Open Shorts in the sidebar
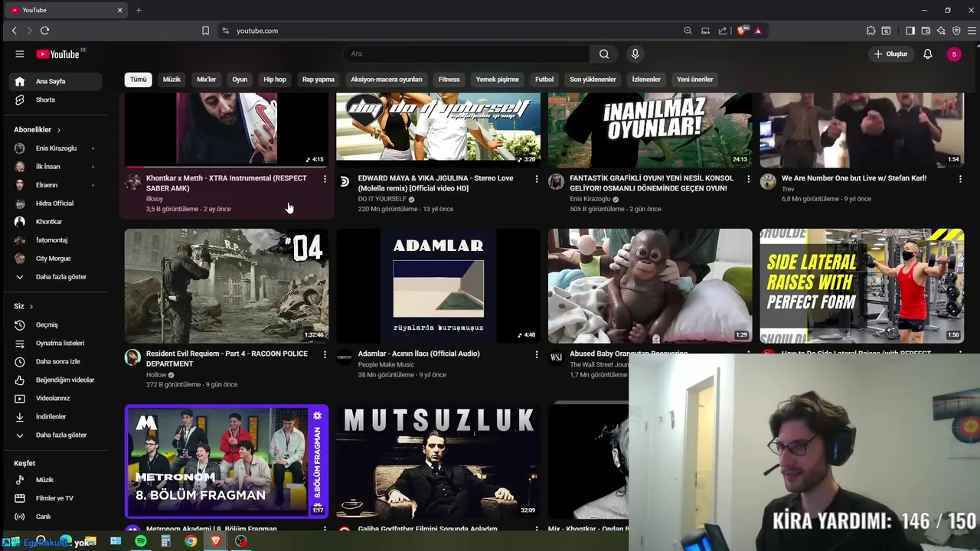 pyautogui.click(x=56, y=99)
